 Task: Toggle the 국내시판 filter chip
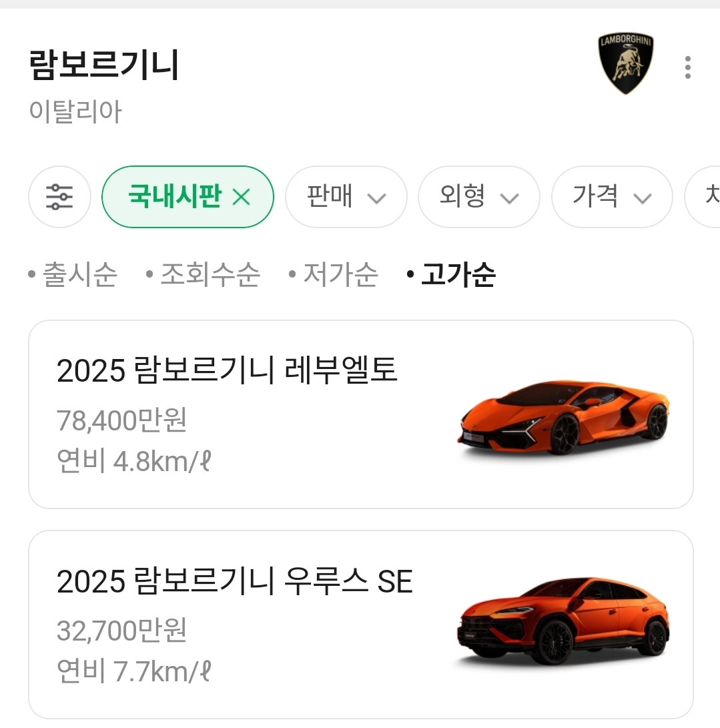173,197
